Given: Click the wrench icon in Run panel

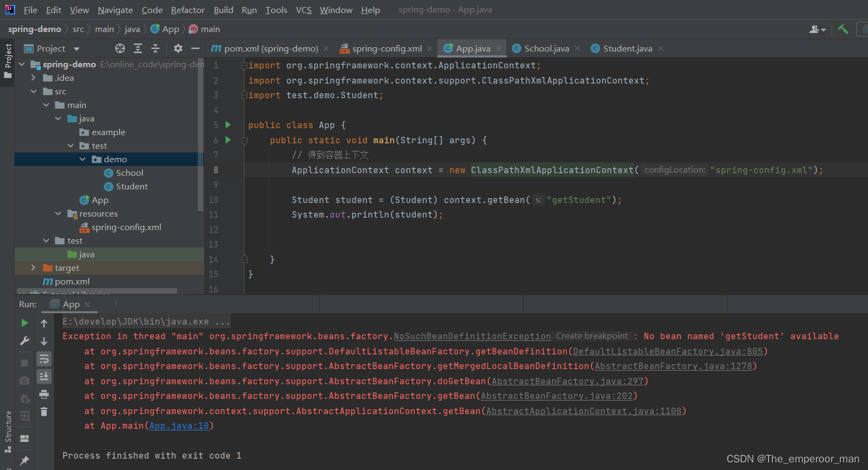Looking at the screenshot, I should click(24, 341).
